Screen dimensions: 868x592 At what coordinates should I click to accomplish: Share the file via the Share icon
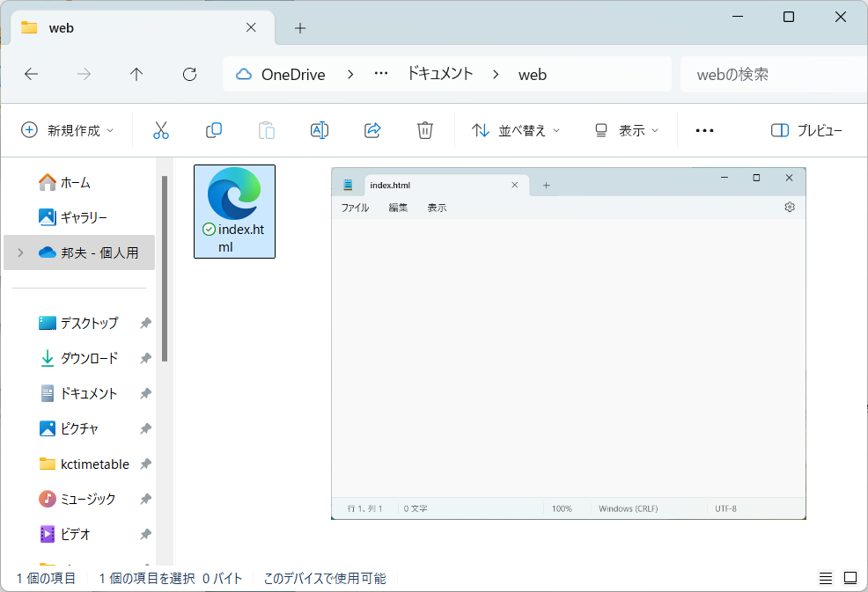tap(372, 129)
